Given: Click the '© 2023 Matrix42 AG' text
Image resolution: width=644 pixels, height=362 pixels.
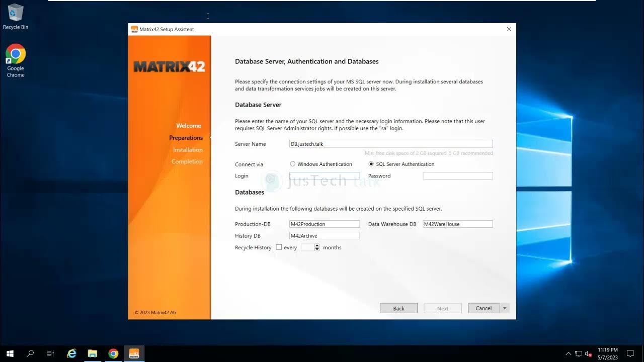Looking at the screenshot, I should tap(155, 313).
